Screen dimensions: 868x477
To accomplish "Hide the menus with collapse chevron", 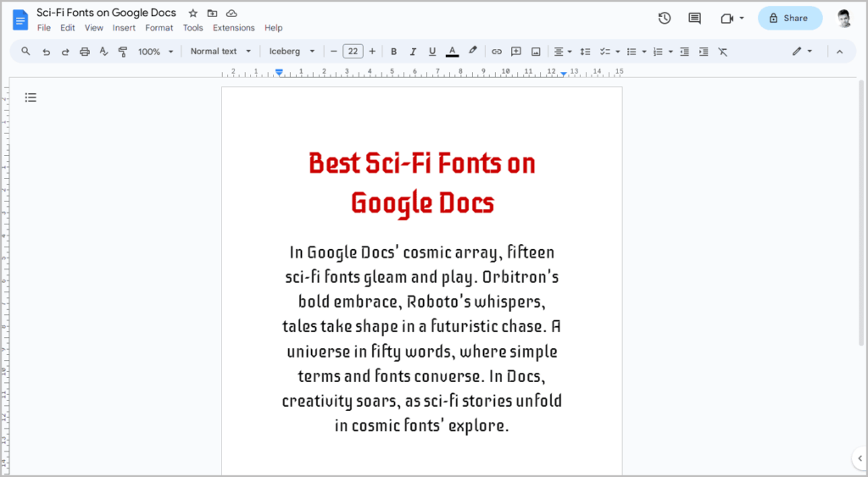I will tap(839, 52).
